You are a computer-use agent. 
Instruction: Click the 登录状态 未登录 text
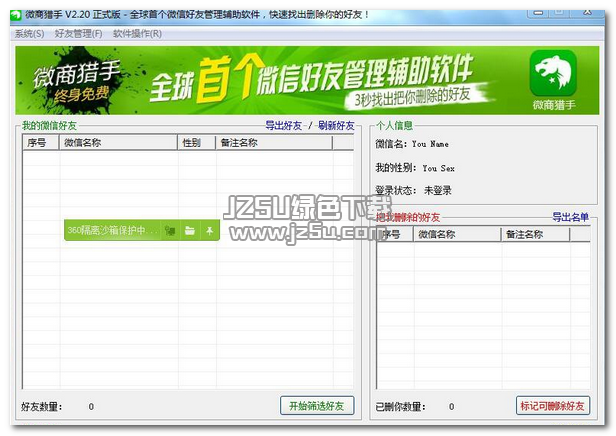413,191
